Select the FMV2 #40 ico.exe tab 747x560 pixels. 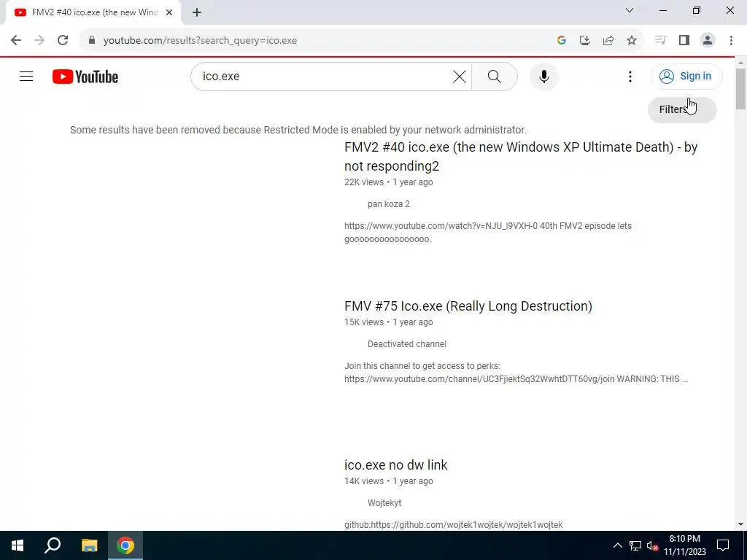[x=93, y=13]
